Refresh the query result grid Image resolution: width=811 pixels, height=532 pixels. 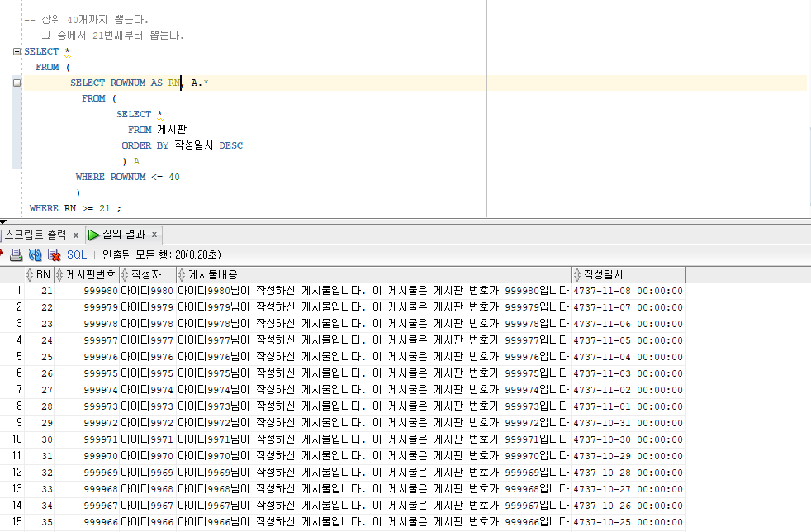[x=35, y=254]
